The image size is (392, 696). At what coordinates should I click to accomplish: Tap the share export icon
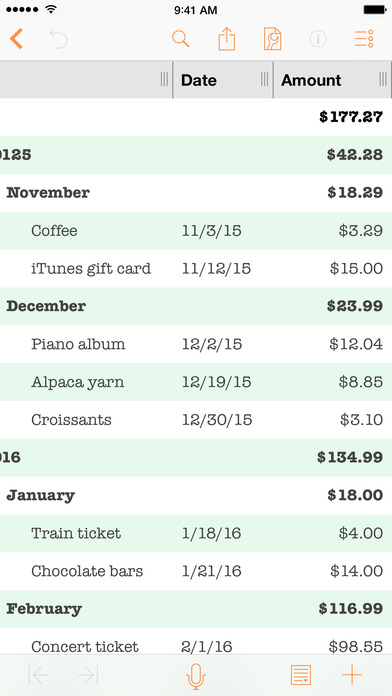point(226,39)
